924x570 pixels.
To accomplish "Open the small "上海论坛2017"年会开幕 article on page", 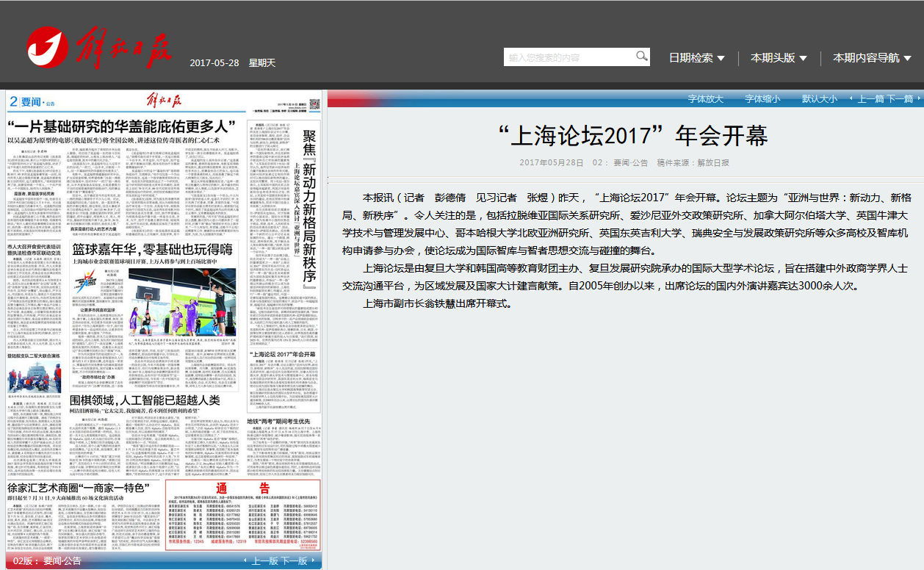I will pos(283,354).
